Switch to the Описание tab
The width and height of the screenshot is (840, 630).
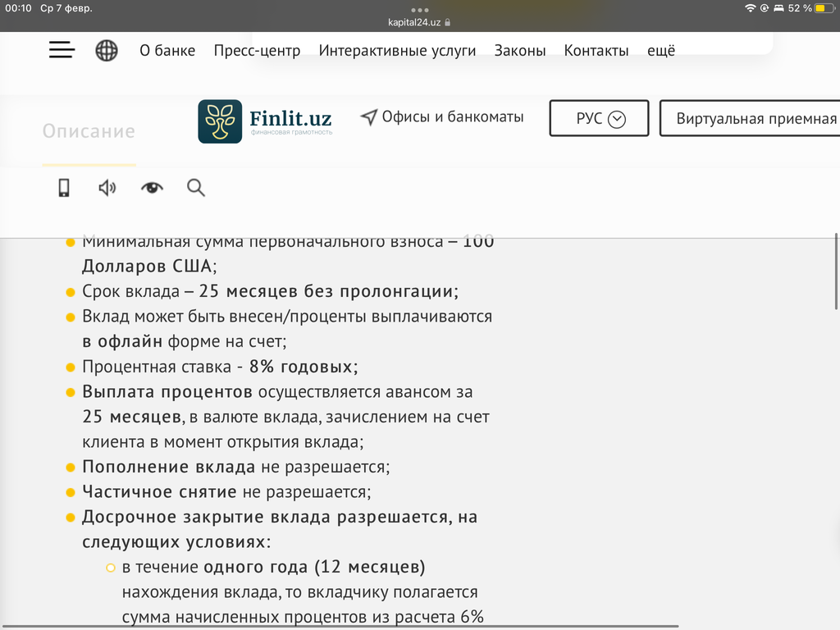(89, 131)
